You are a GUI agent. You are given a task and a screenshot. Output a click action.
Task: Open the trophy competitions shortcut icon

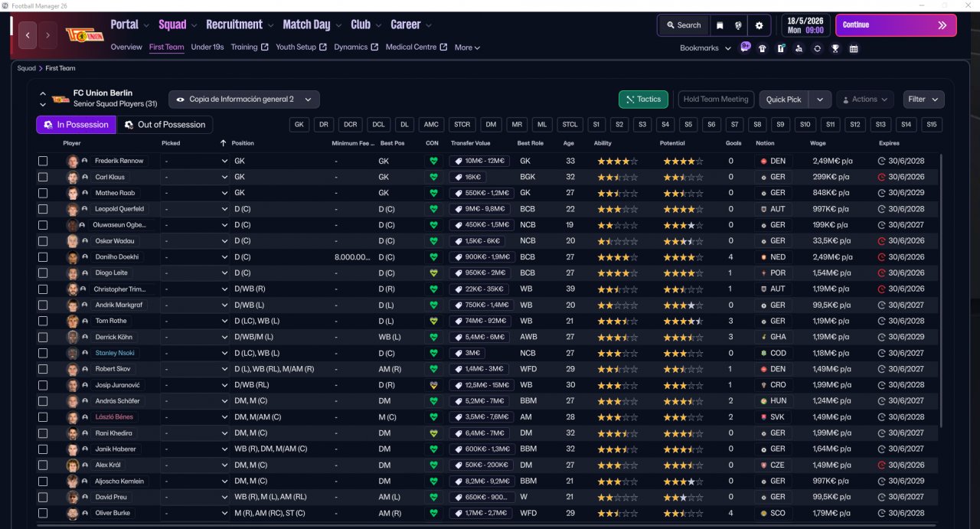click(835, 48)
